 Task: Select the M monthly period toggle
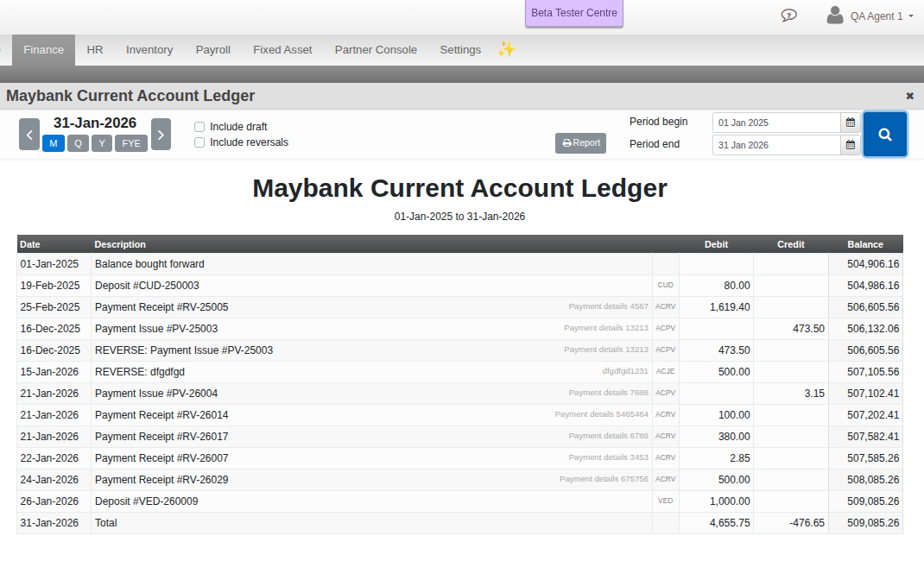(53, 143)
